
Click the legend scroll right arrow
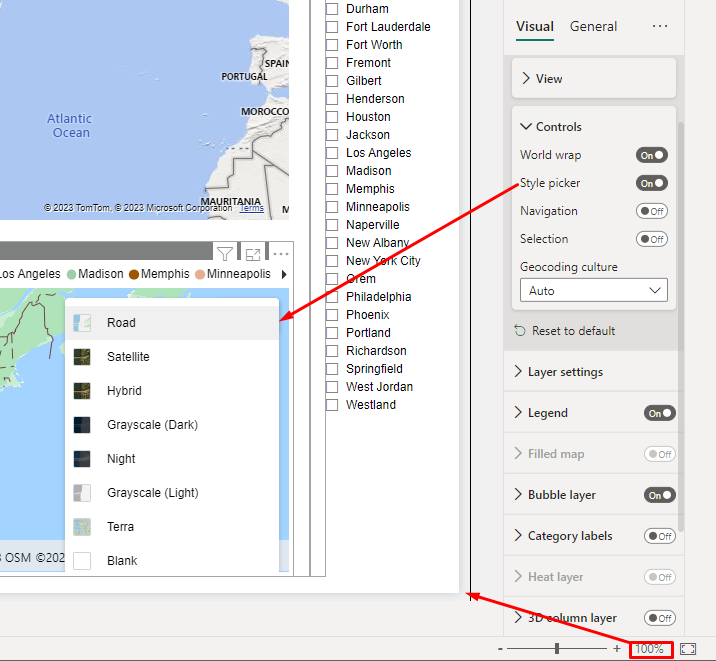point(284,274)
